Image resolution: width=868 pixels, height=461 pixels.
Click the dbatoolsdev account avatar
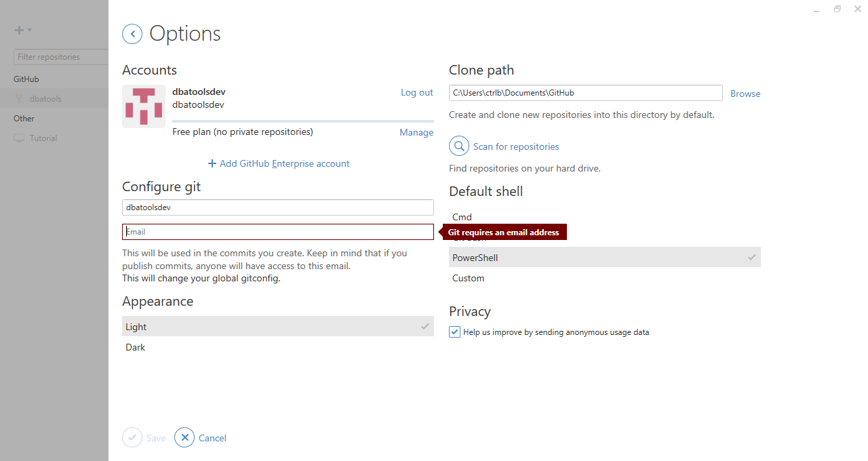click(144, 106)
